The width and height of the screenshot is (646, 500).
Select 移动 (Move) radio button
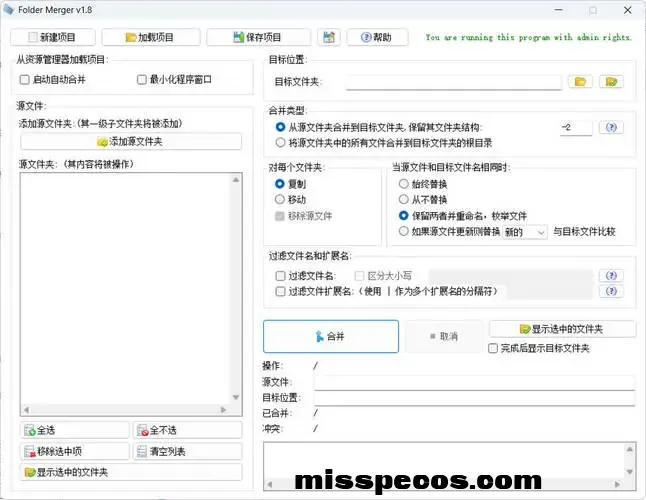click(x=280, y=199)
